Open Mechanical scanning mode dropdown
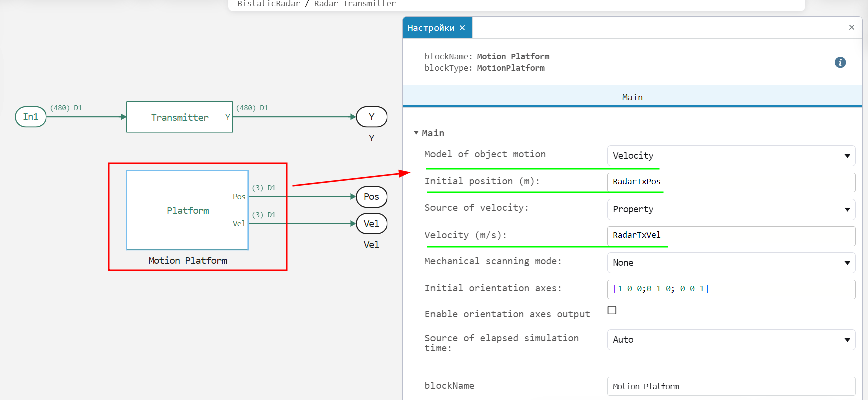 731,263
